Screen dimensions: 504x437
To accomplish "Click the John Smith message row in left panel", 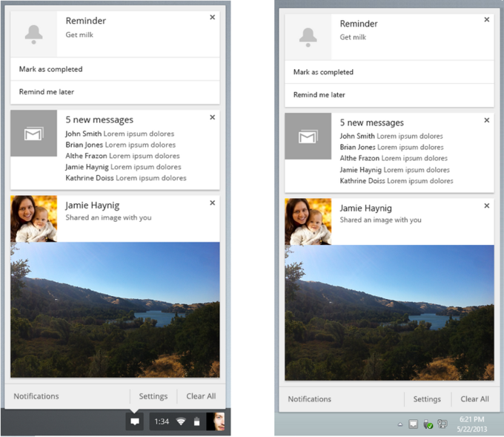I will [120, 134].
